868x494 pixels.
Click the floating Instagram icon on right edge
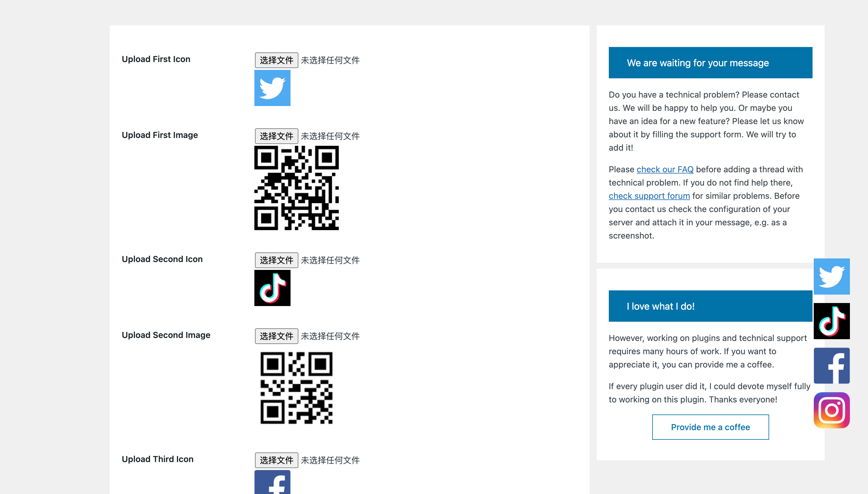(x=831, y=410)
